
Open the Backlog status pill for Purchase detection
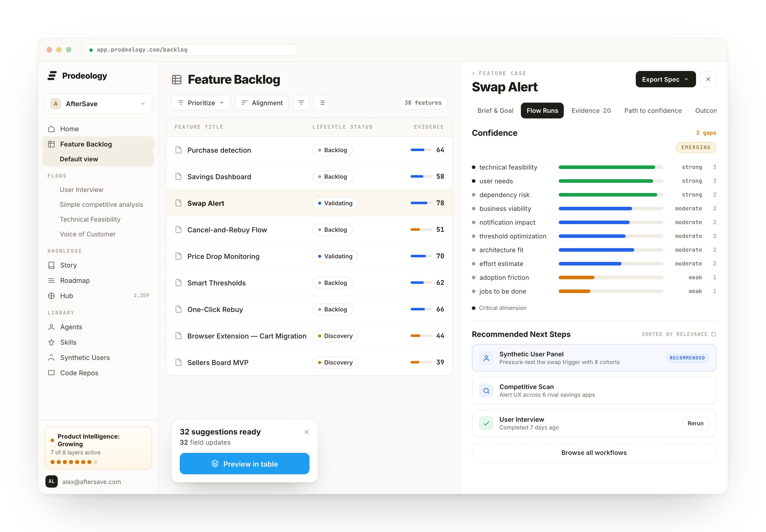333,150
